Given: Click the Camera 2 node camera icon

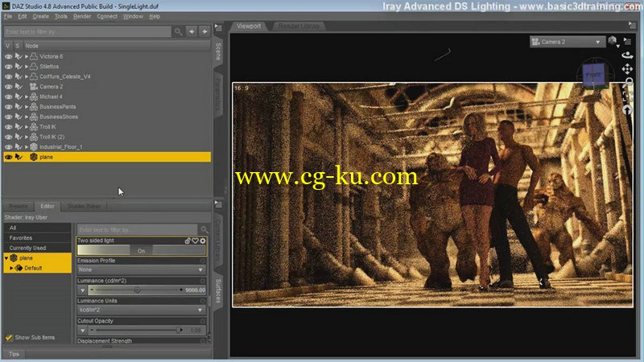Looking at the screenshot, I should pyautogui.click(x=34, y=87).
